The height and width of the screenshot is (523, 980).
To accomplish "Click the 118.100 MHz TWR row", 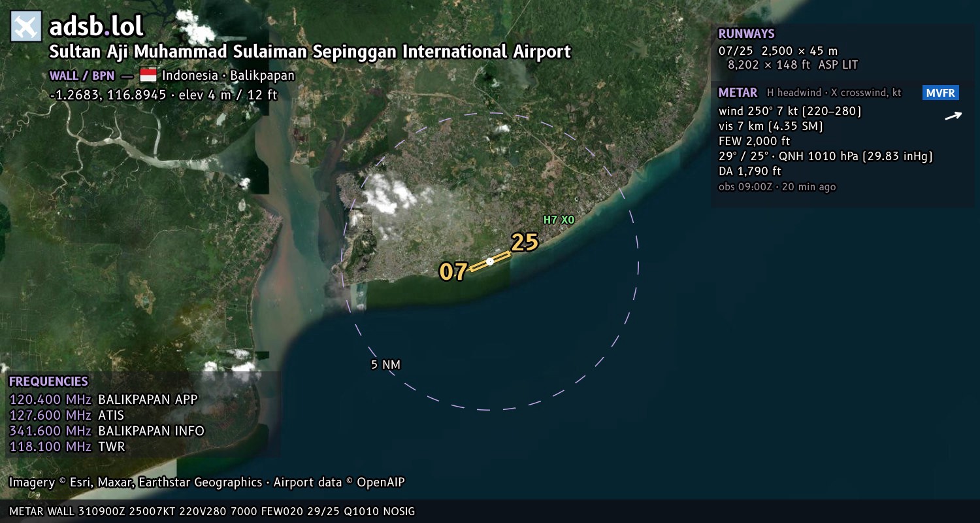I will click(67, 447).
